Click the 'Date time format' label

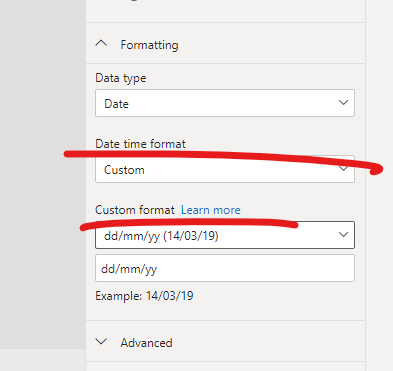(140, 144)
